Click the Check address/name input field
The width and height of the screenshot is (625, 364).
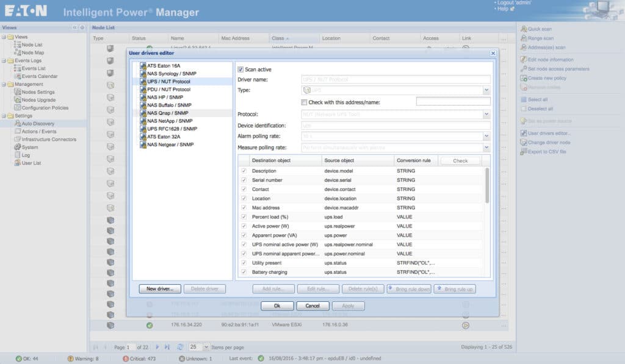point(453,102)
